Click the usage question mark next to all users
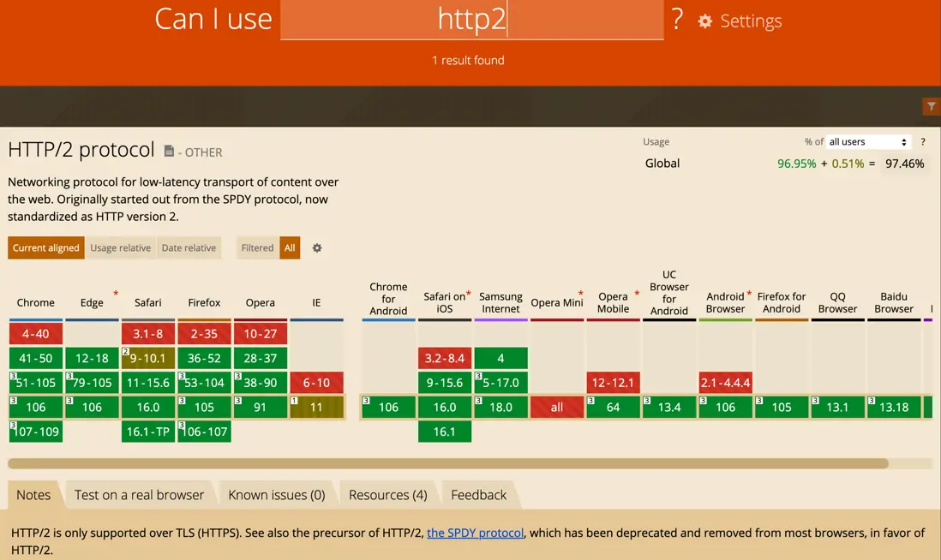941x560 pixels. [x=923, y=142]
